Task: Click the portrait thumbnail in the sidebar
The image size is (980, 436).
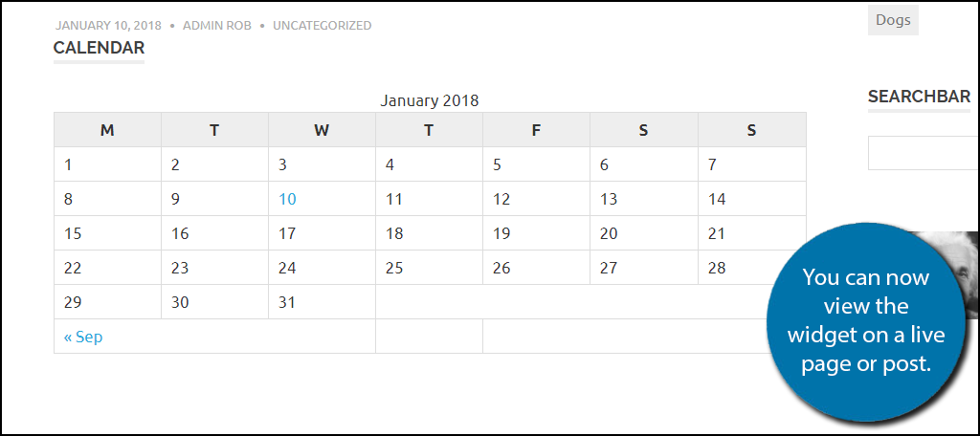Action: (x=956, y=262)
